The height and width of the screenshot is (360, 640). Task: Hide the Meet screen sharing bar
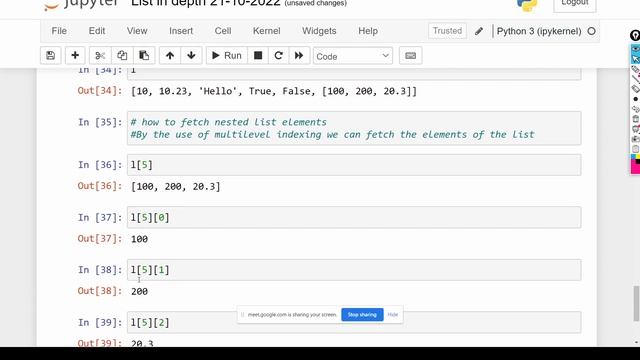pyautogui.click(x=393, y=315)
